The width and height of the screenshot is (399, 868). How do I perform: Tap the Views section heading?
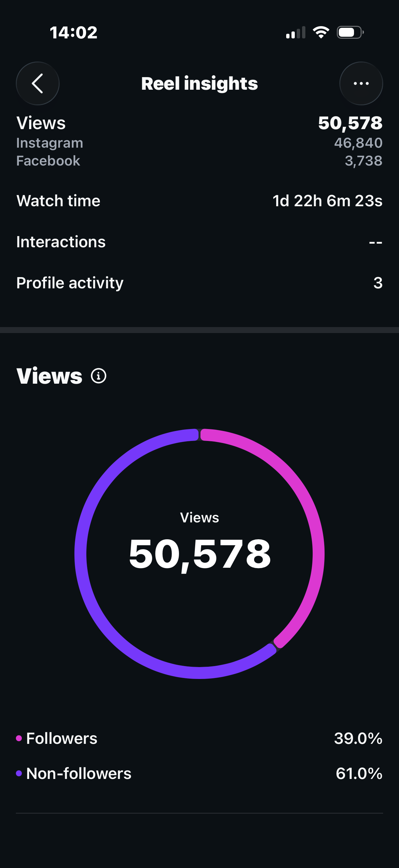click(49, 376)
